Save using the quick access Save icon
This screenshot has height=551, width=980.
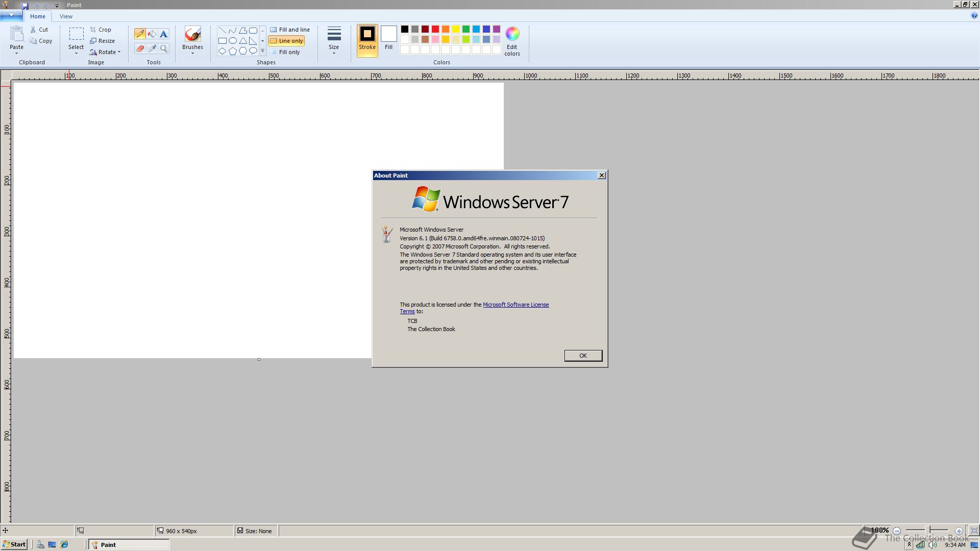click(25, 6)
